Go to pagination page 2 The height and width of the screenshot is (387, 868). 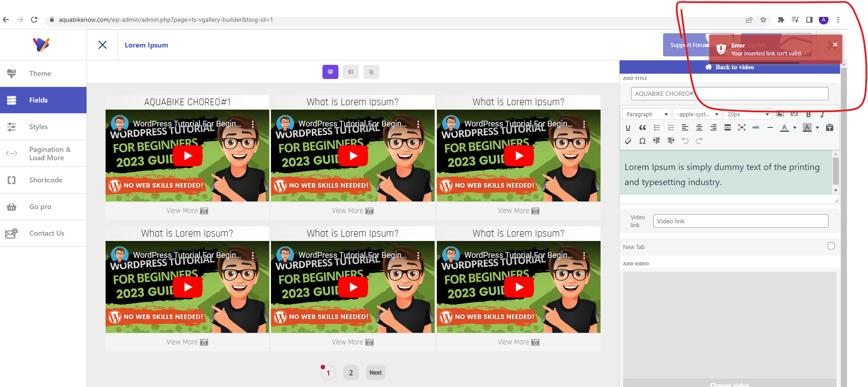point(351,373)
